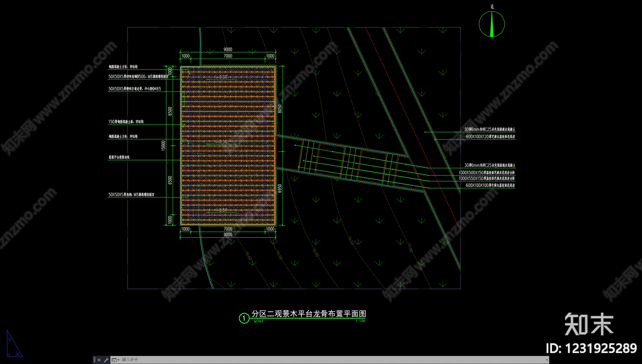This screenshot has width=642, height=364.
Task: Select the 50X50X5 @465 annotation label
Action: (134, 89)
